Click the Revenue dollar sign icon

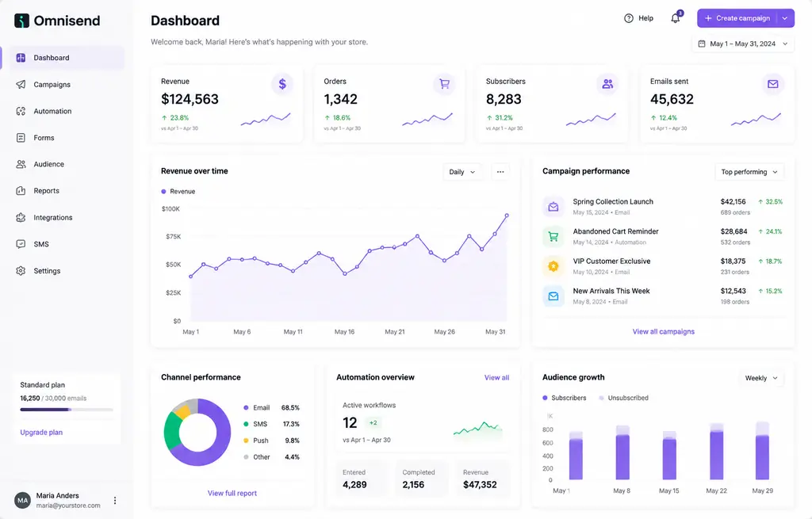[282, 84]
